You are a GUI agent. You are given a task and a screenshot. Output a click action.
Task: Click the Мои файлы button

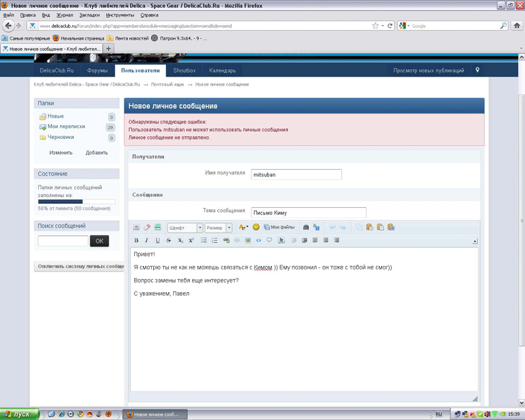coord(280,227)
